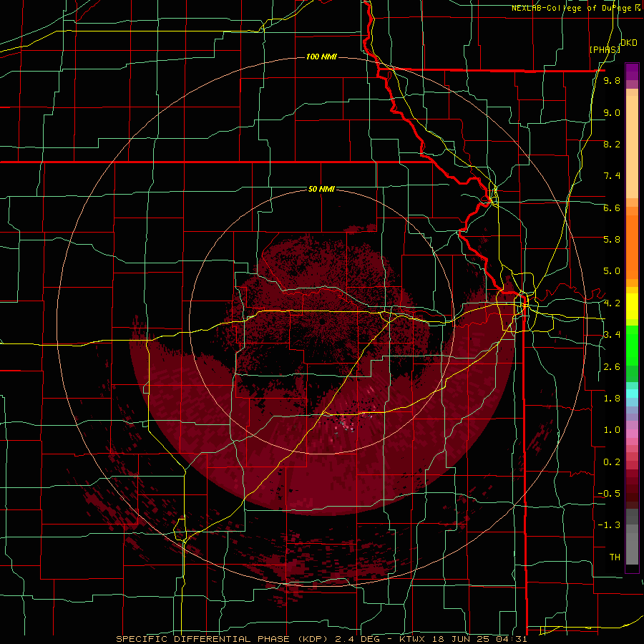Viewport: 644px width, 644px height.
Task: Click the 4.2 value on the color scale
Action: [612, 303]
